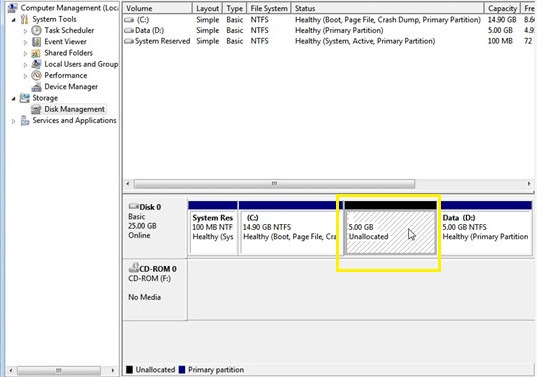Screen dimensions: 537x377
Task: Click the Disk 0 drive icon
Action: (134, 206)
